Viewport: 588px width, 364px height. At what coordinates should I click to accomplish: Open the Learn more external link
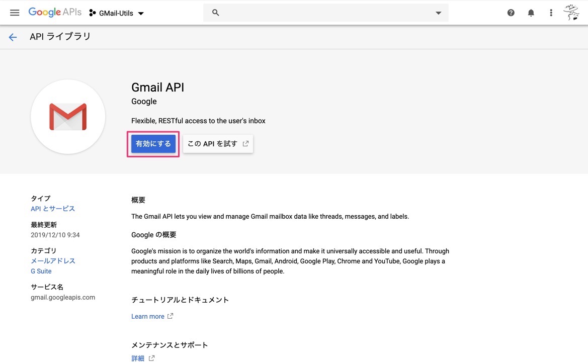[x=147, y=316]
